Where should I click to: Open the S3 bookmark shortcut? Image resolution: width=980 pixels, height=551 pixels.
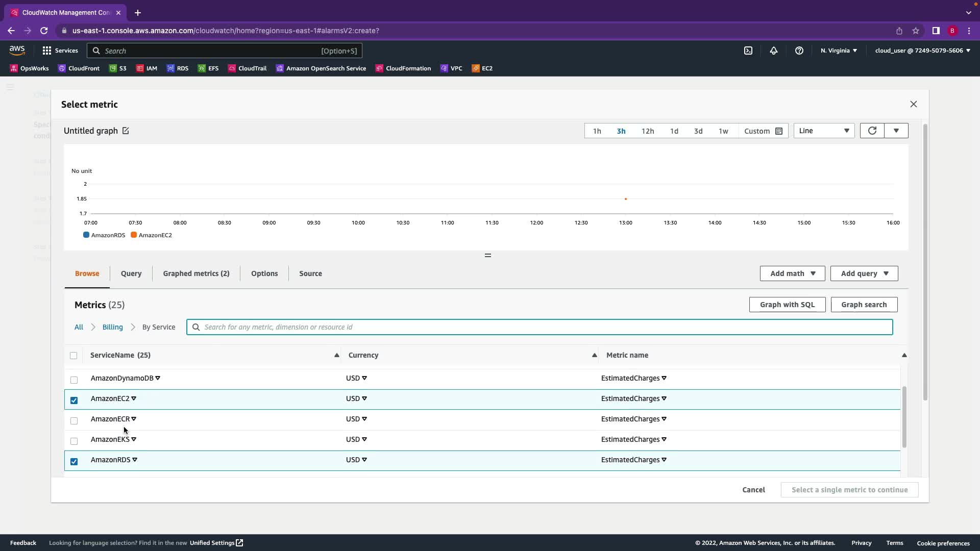coord(118,68)
